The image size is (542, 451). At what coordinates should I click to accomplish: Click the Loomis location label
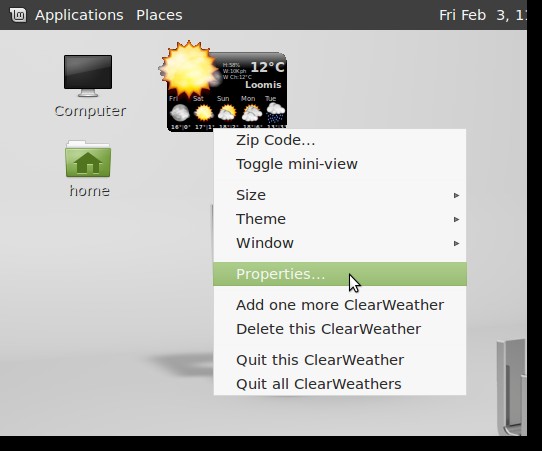pyautogui.click(x=263, y=85)
